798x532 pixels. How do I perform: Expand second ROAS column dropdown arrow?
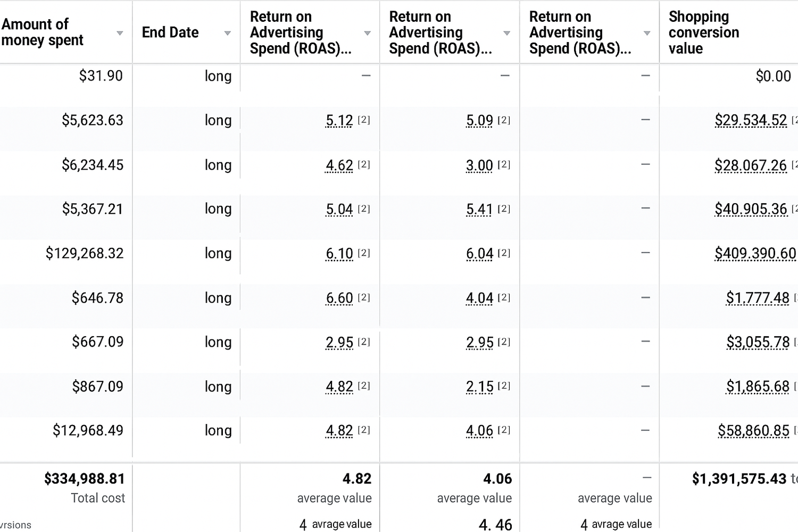(506, 33)
